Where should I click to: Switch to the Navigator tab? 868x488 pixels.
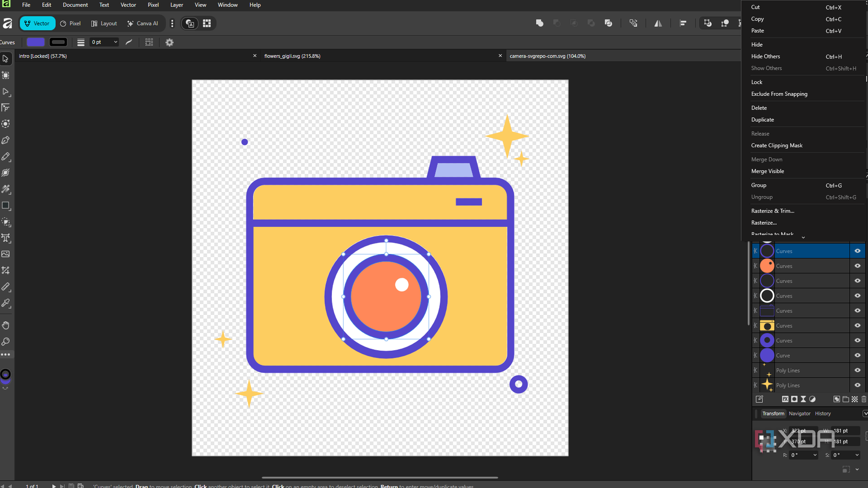(799, 414)
